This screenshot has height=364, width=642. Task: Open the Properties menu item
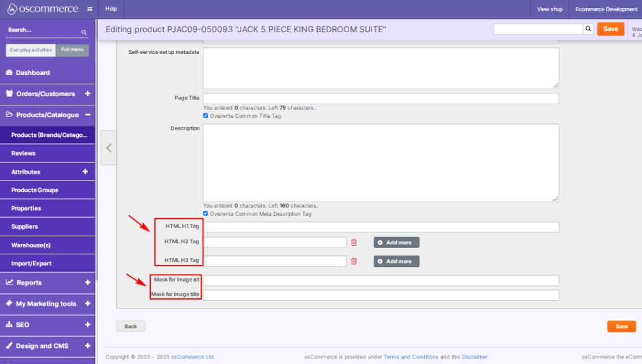click(x=48, y=208)
